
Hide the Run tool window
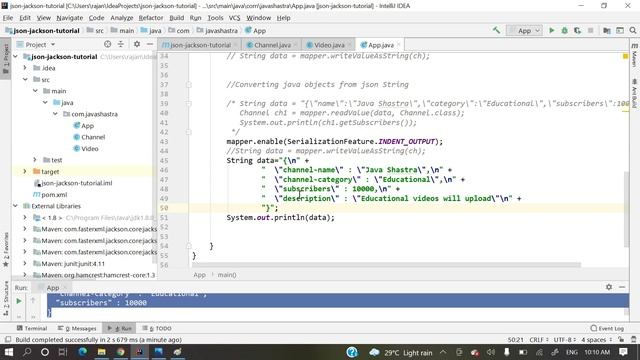tap(622, 287)
